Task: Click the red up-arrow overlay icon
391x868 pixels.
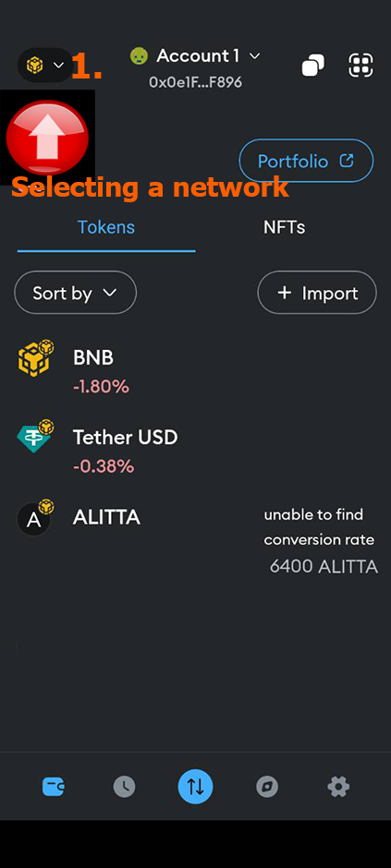Action: click(48, 138)
